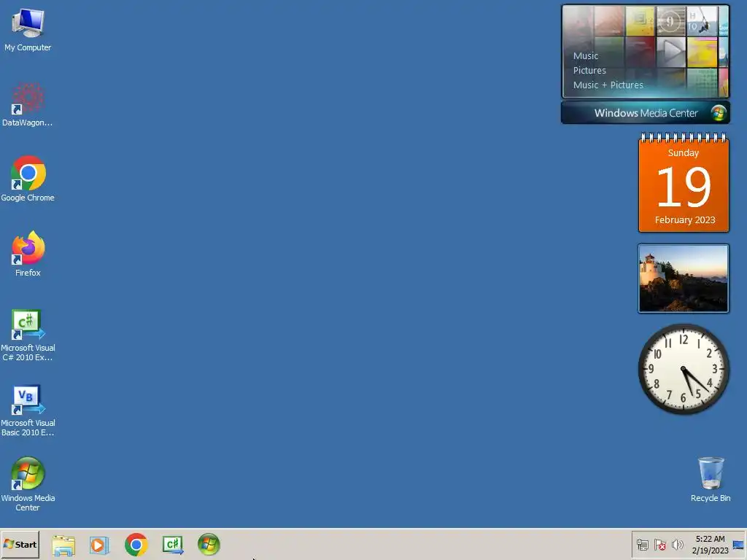Select the Recycle Bin icon
This screenshot has height=560, width=747.
711,479
